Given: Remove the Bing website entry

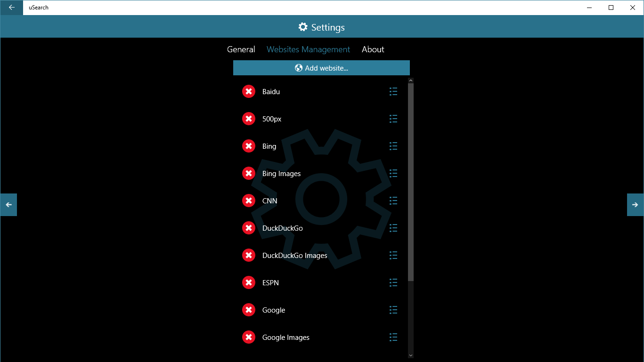Looking at the screenshot, I should (x=249, y=146).
